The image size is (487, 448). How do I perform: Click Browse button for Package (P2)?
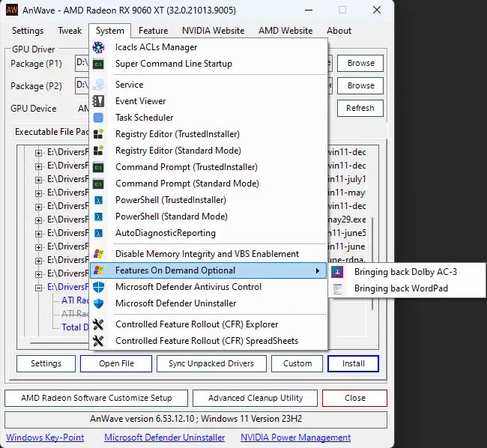(x=360, y=85)
